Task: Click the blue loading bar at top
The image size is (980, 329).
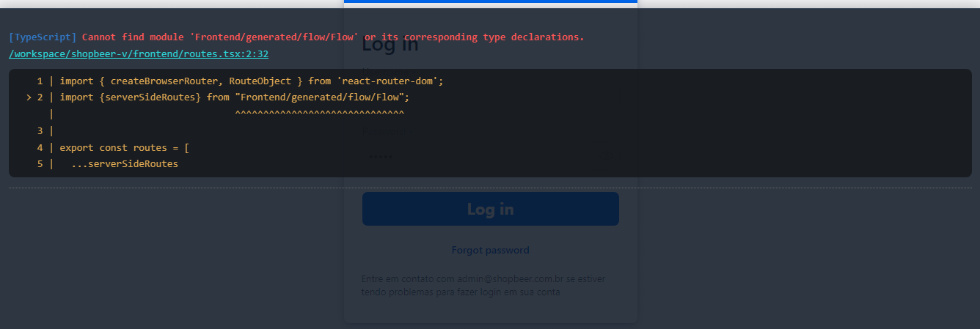Action: pyautogui.click(x=490, y=1)
